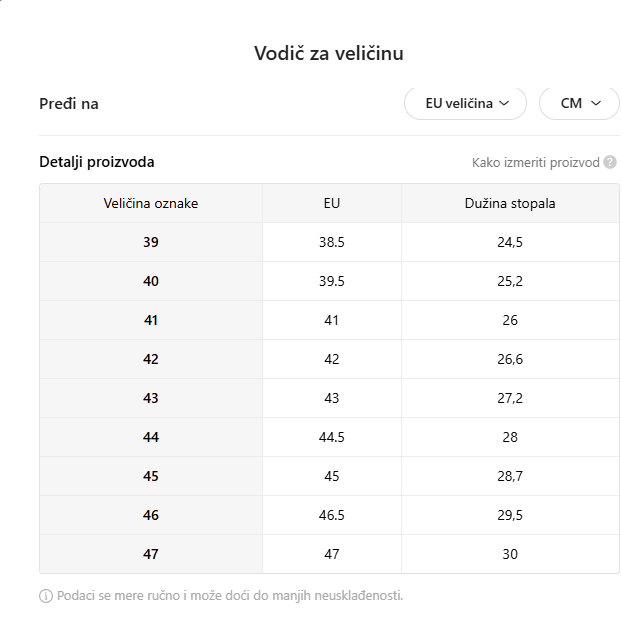The width and height of the screenshot is (622, 635).
Task: Click the EU column header
Action: pos(332,203)
